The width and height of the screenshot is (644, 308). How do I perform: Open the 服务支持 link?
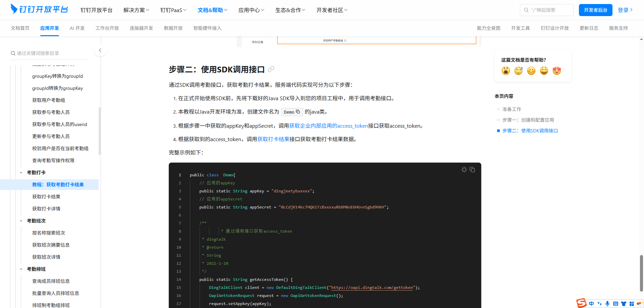pos(619,28)
